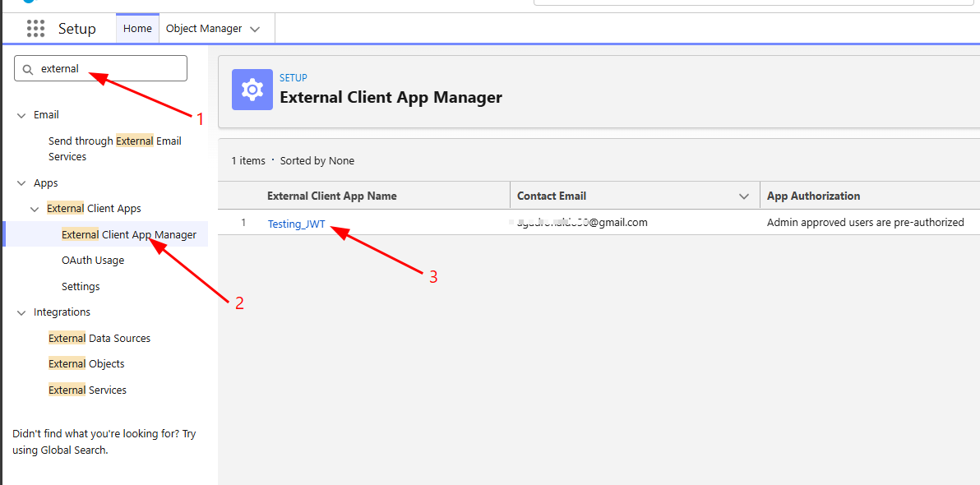Switch to the Object Manager tab
Image resolution: width=980 pixels, height=485 pixels.
204,29
